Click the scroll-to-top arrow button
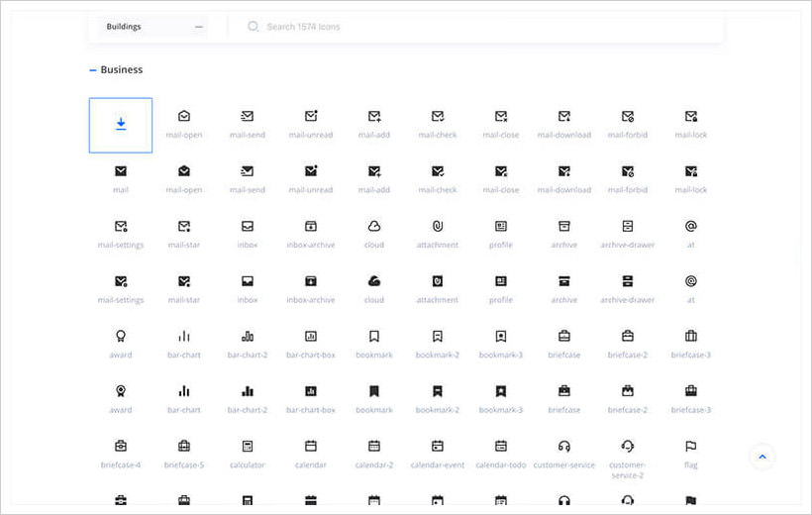 coord(762,457)
